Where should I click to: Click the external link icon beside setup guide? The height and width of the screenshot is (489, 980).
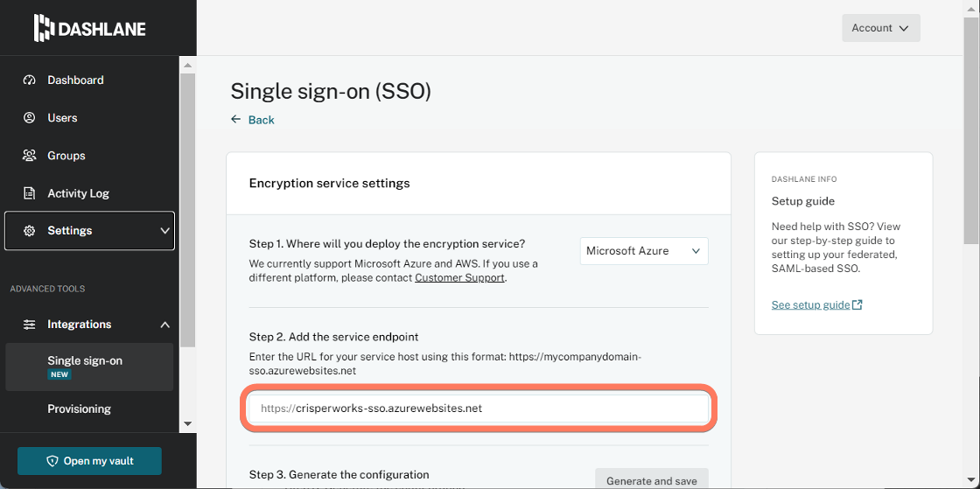coord(857,304)
